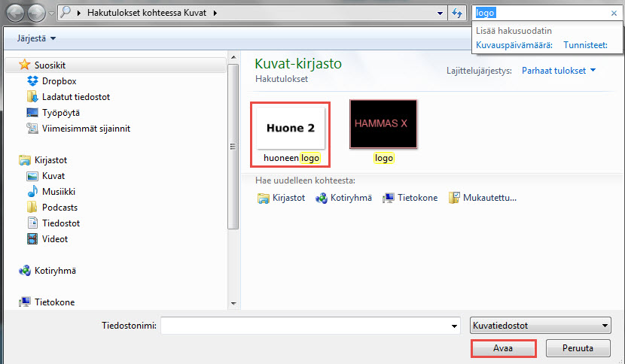The image size is (625, 364).
Task: Open the Parhaat tulokset sort dropdown
Action: click(559, 71)
